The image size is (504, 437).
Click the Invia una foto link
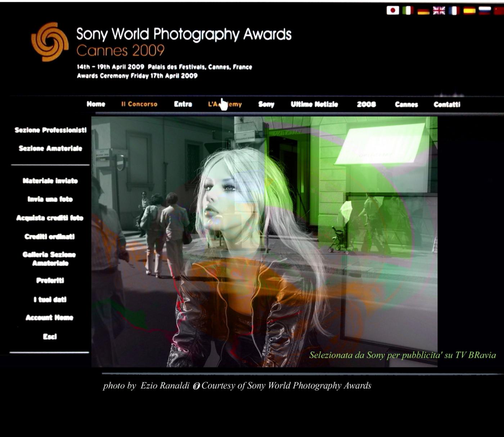click(x=50, y=199)
